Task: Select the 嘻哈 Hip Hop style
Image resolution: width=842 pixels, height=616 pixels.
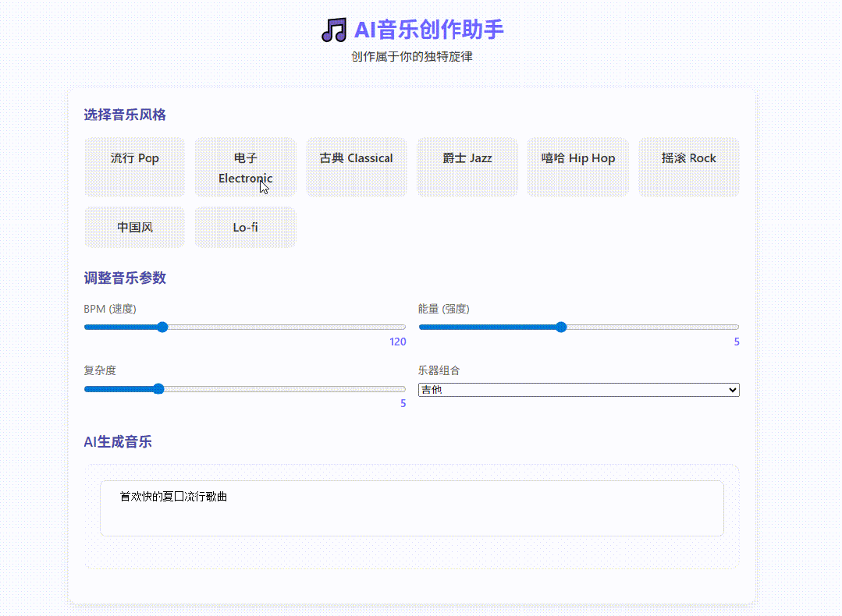Action: click(577, 167)
